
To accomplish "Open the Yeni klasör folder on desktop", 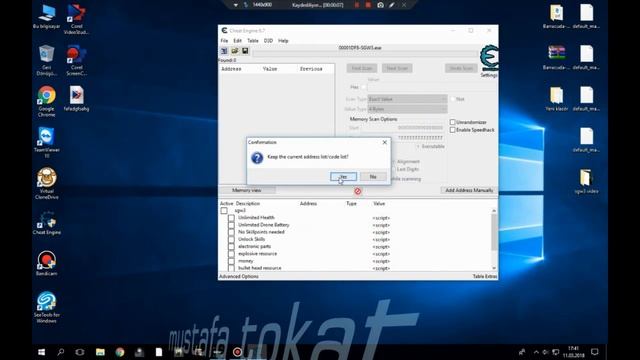I will point(556,99).
